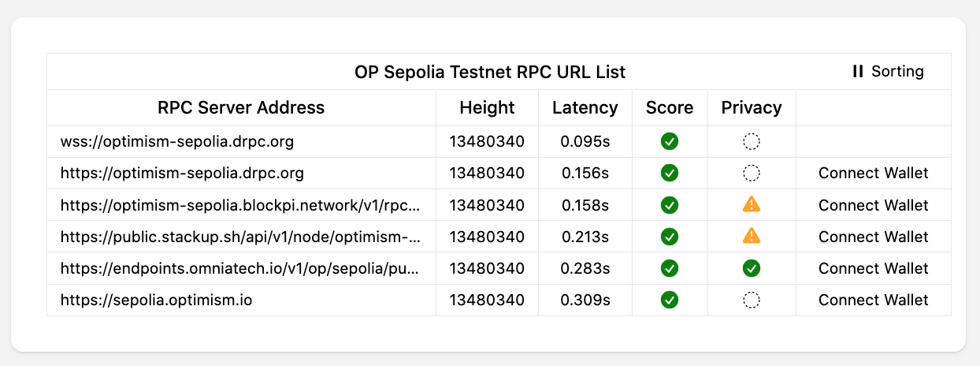Select the Privacy column header
The height and width of the screenshot is (366, 980).
(752, 108)
